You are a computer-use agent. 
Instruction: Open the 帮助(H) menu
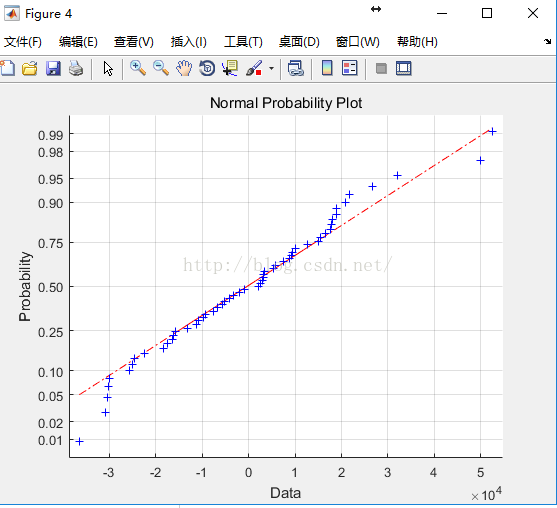point(417,42)
